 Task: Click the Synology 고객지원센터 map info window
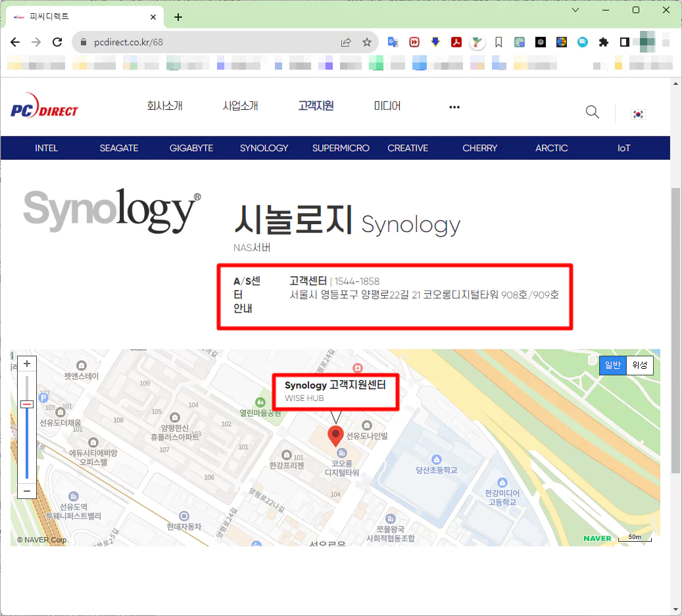[335, 392]
